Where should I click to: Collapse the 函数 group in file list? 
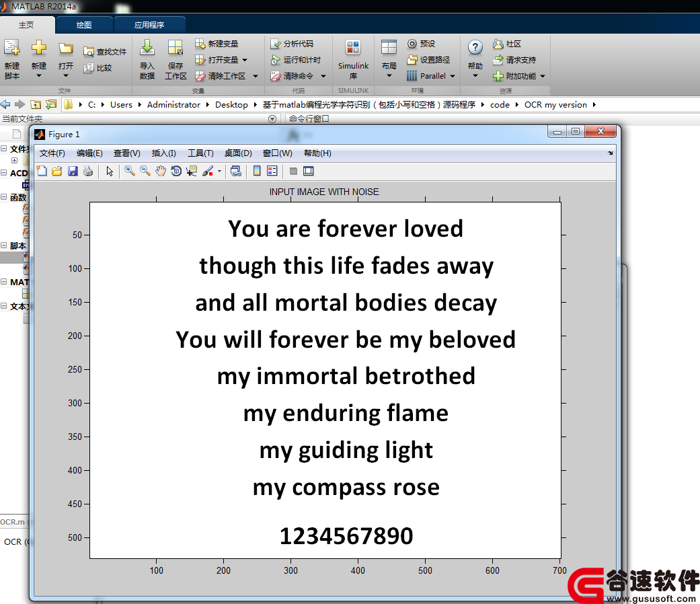tap(3, 197)
